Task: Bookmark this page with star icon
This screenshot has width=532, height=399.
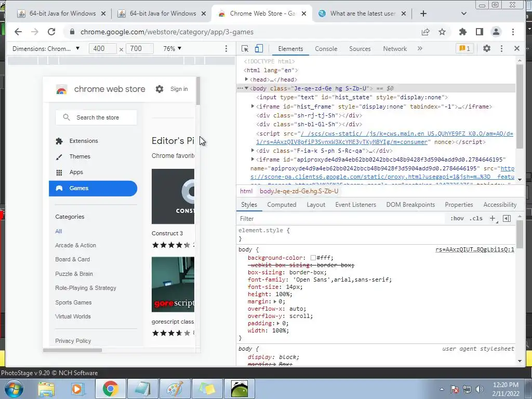Action: [x=442, y=32]
